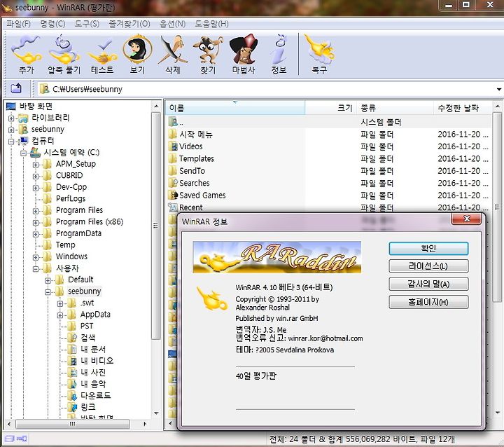
Task: Expand the Default tree node
Action: (48, 281)
